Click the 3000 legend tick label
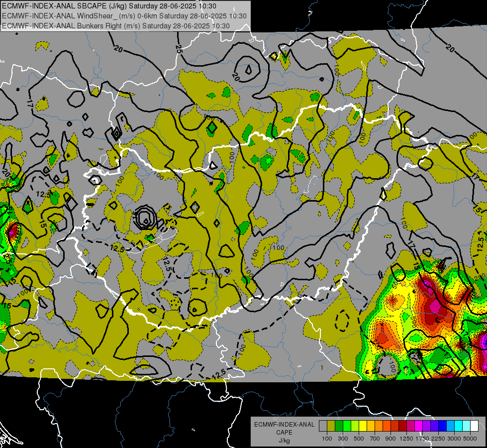 454,439
